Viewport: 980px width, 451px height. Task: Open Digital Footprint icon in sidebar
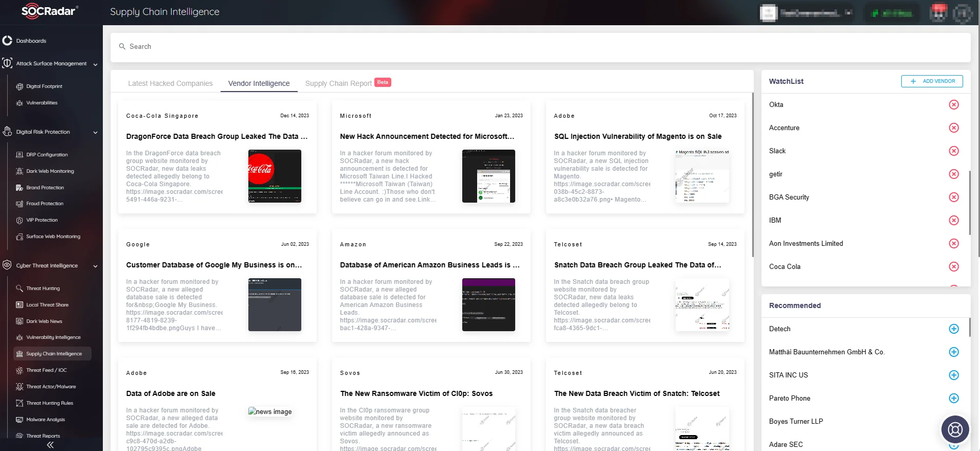20,86
